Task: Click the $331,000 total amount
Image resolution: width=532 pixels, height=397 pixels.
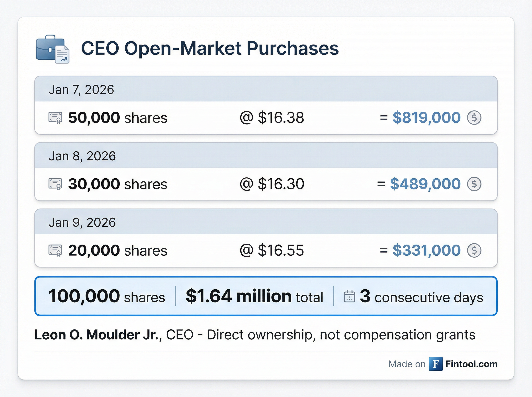Action: pos(426,250)
